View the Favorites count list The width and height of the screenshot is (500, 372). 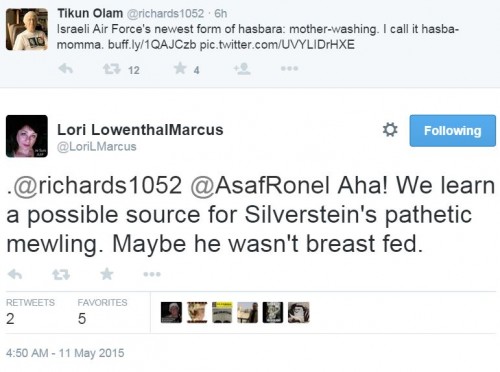[102, 311]
